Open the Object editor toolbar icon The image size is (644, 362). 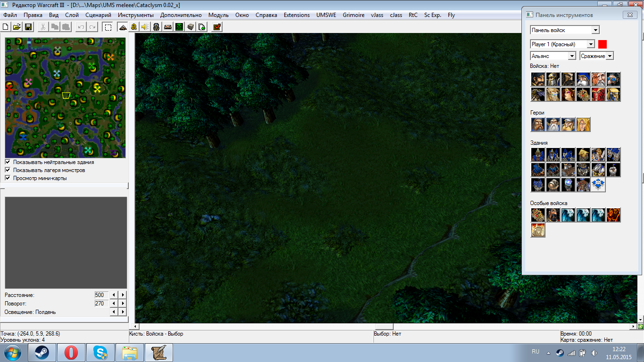[x=157, y=27]
